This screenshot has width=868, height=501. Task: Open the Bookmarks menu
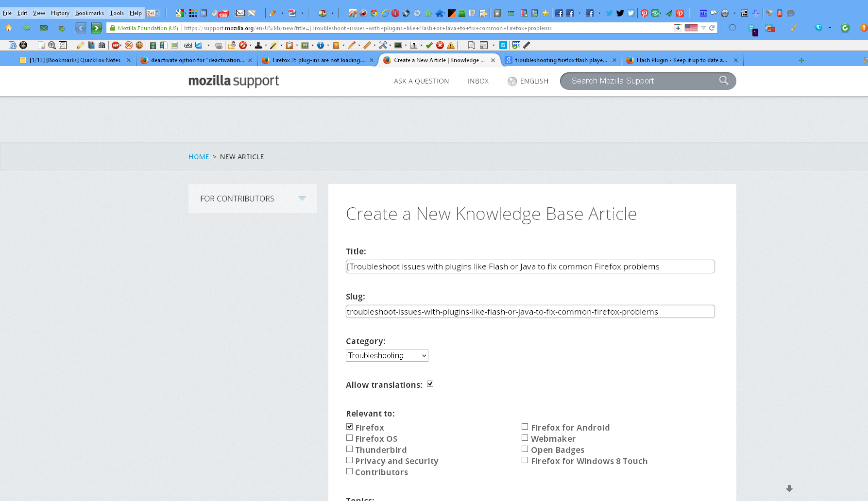89,13
